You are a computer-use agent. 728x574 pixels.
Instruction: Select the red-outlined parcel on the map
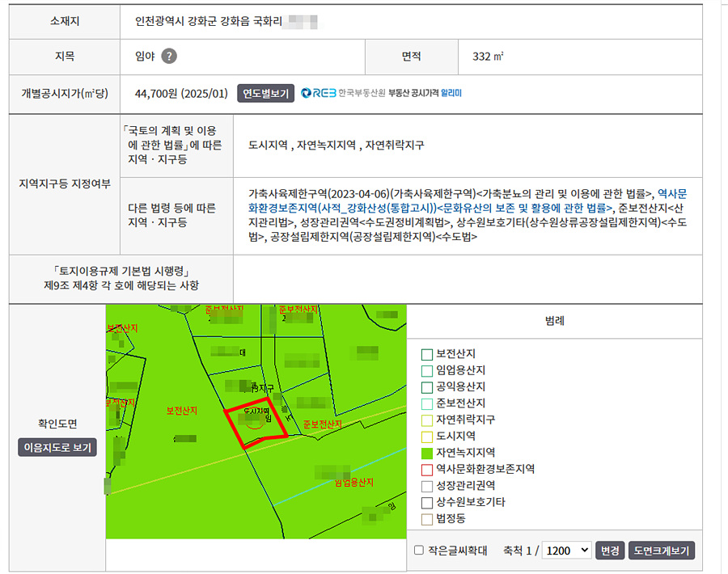[x=256, y=422]
